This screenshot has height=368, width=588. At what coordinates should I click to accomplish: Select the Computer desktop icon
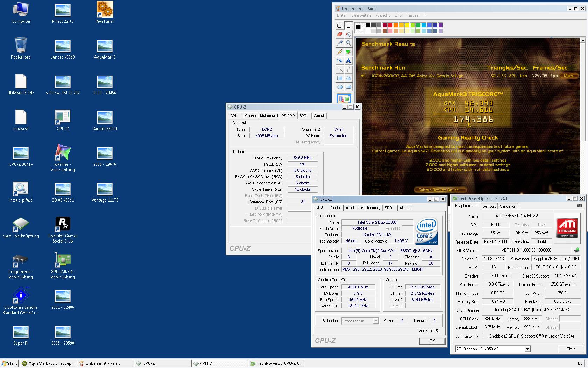tap(21, 13)
